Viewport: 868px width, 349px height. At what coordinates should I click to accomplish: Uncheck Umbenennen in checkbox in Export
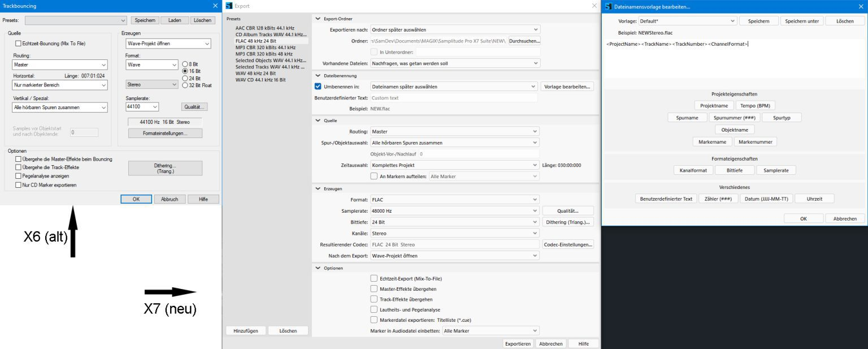point(318,87)
